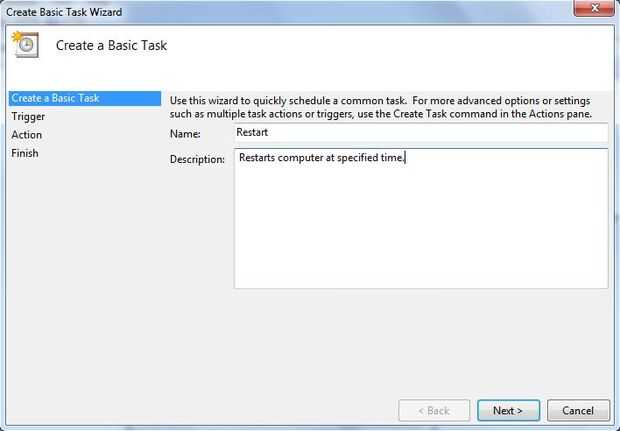620x431 pixels.
Task: Go to the Trigger step in sidebar
Action: 28,117
